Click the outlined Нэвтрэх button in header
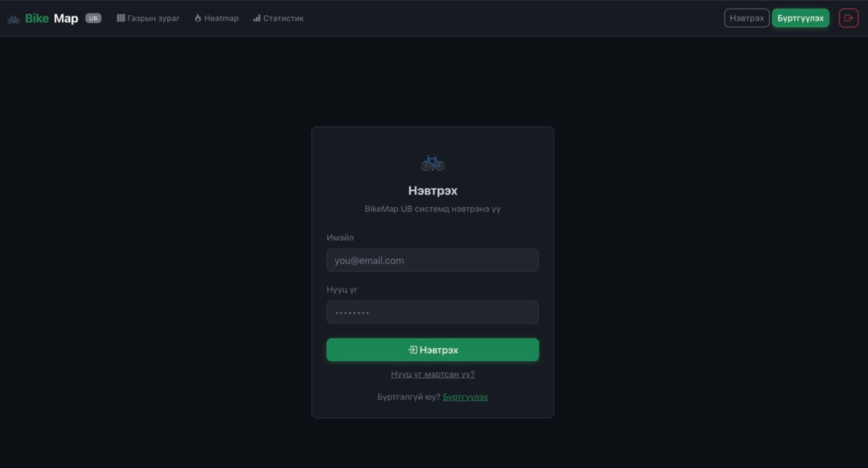Viewport: 868px width, 468px height. 746,18
